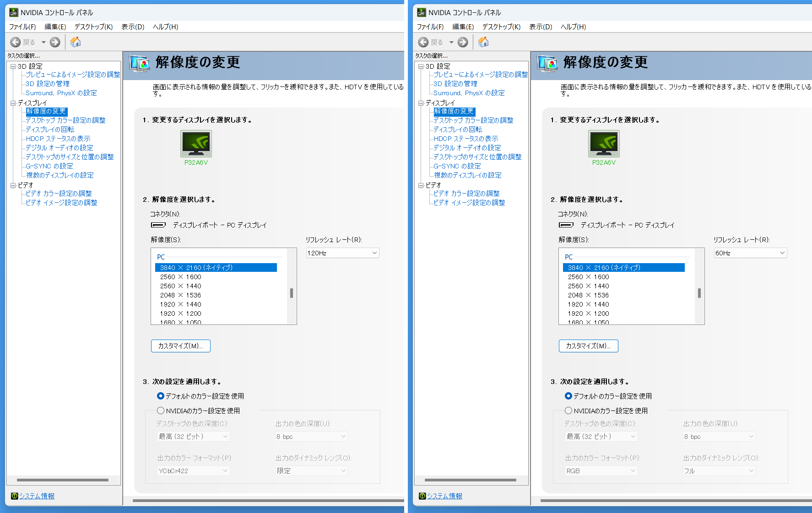Open G-SYNC の設定 in the right window tree

tap(457, 166)
